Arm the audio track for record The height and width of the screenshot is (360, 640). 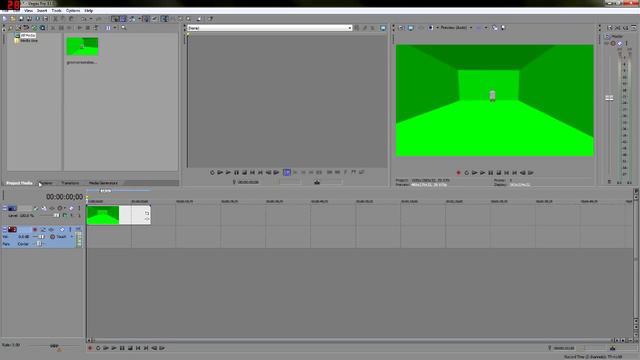35,230
